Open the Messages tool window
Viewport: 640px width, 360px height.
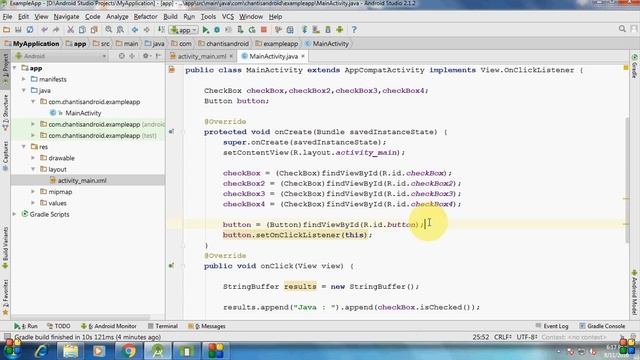(207, 326)
